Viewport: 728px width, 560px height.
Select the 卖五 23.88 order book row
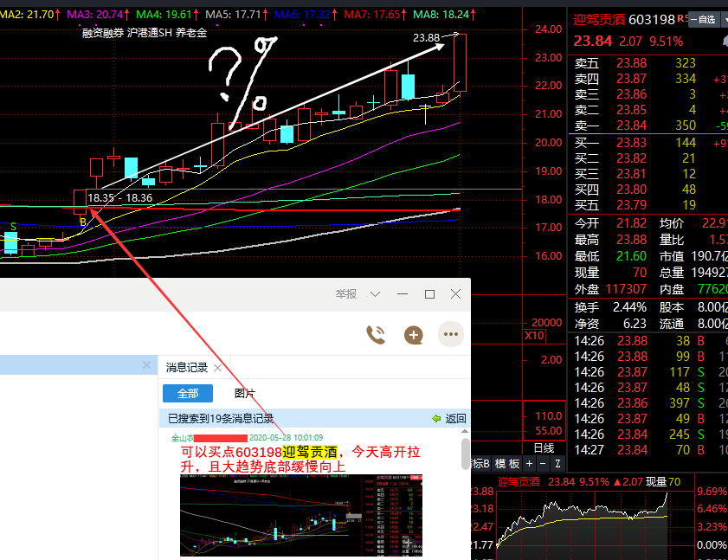(647, 62)
